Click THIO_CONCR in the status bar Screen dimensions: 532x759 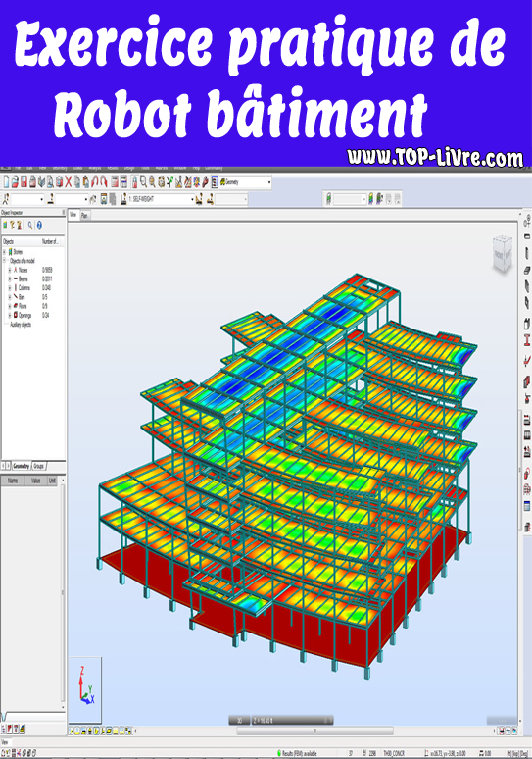point(394,753)
